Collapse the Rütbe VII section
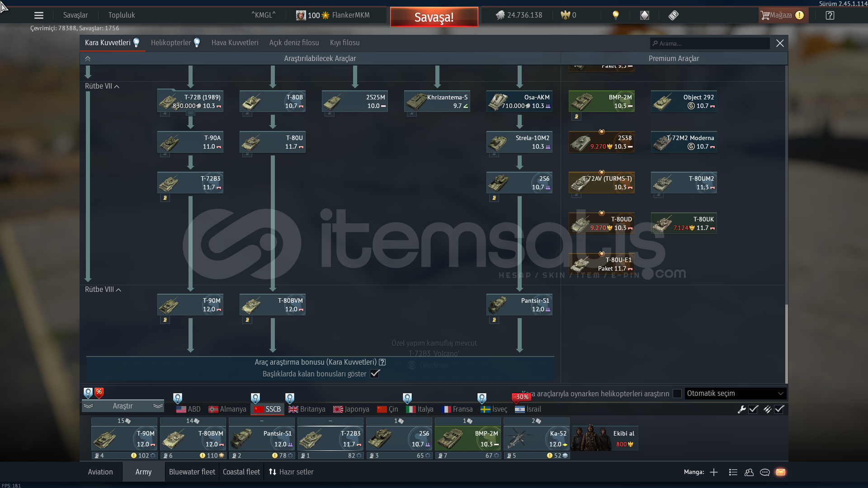868x488 pixels. (102, 86)
